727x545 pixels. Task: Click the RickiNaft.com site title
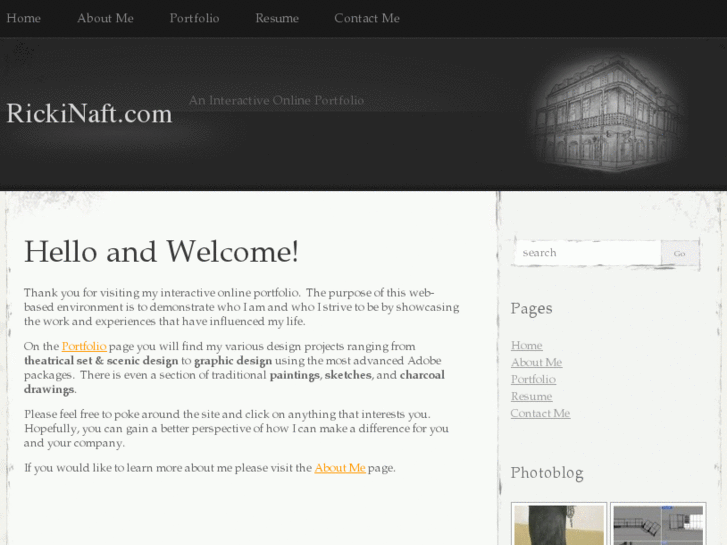(89, 114)
